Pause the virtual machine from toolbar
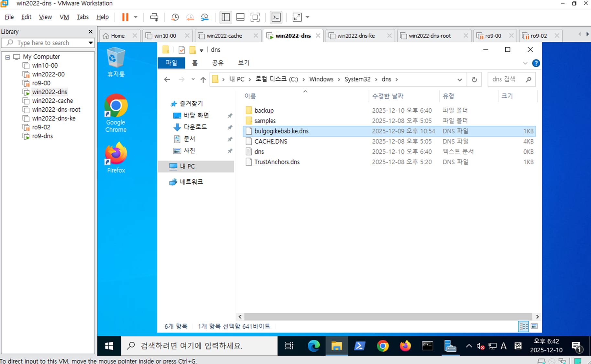Viewport: 591px width, 364px height. coord(125,17)
